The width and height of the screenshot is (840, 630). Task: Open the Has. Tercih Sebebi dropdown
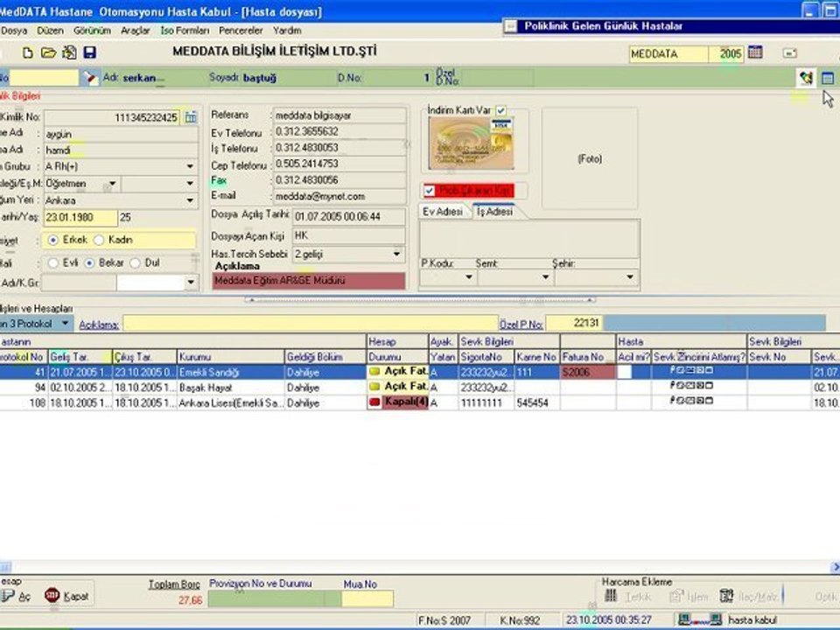coord(396,254)
